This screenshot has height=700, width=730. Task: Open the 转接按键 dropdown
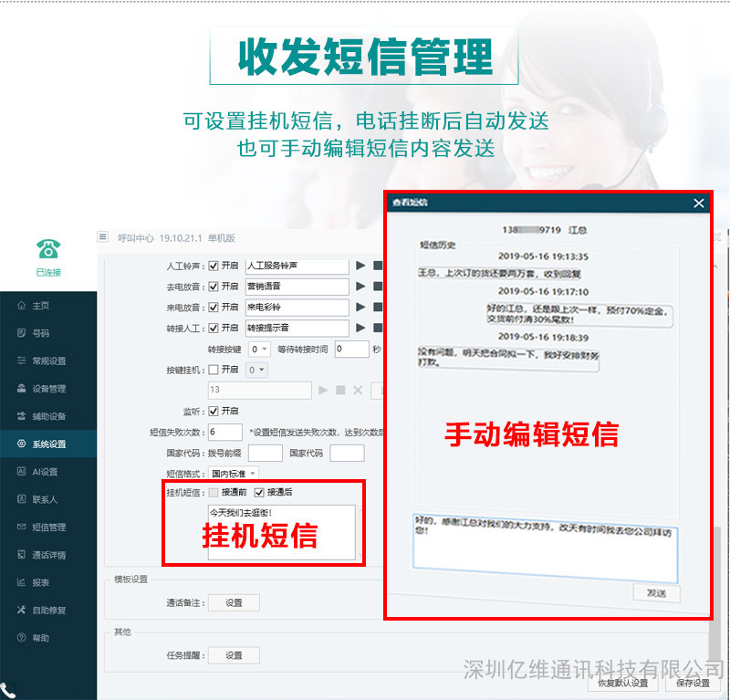(x=259, y=349)
